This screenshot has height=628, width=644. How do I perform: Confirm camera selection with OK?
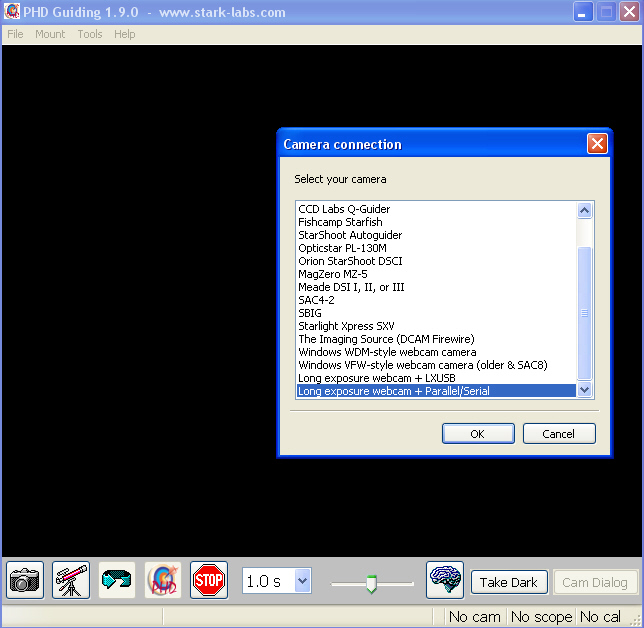point(477,434)
